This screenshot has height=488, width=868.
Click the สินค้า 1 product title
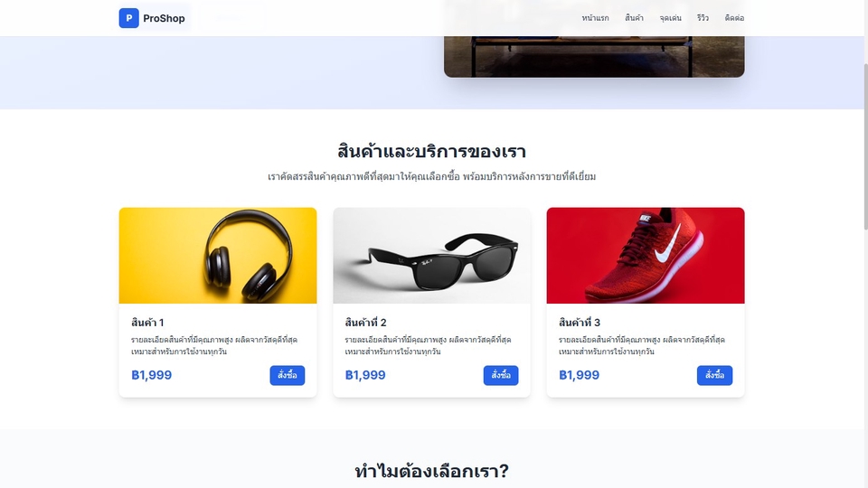pyautogui.click(x=147, y=323)
